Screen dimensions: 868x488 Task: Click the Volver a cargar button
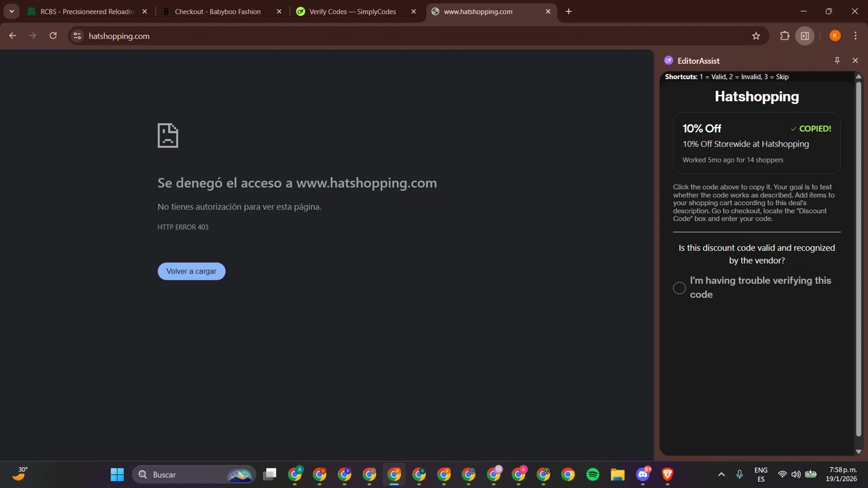192,271
